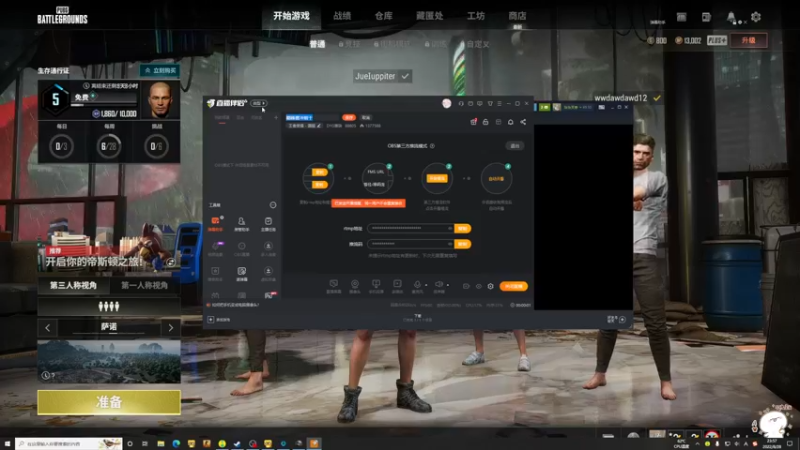Click the bell icon in the streaming app toolbar
This screenshot has width=800, height=450.
(x=510, y=122)
